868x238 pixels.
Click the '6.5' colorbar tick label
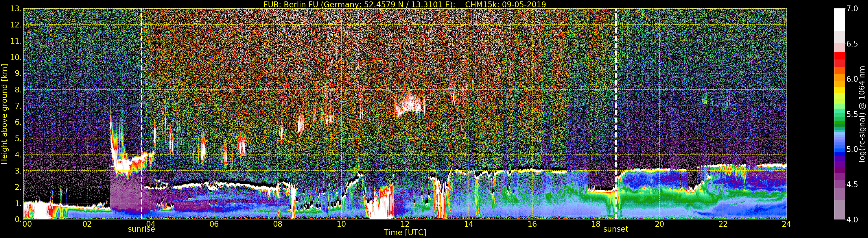point(852,44)
